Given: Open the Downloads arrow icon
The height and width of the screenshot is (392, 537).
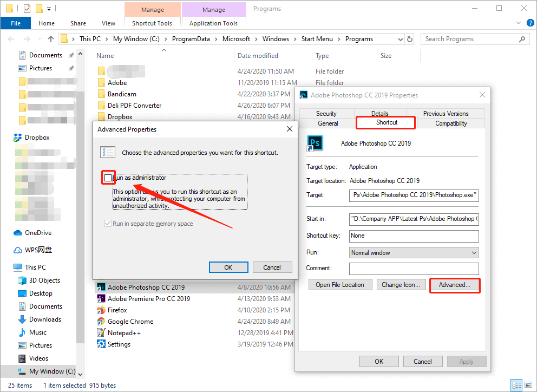Looking at the screenshot, I should 22,319.
